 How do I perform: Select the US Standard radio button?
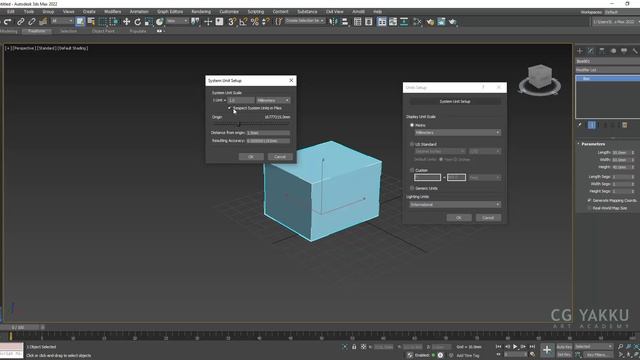412,144
